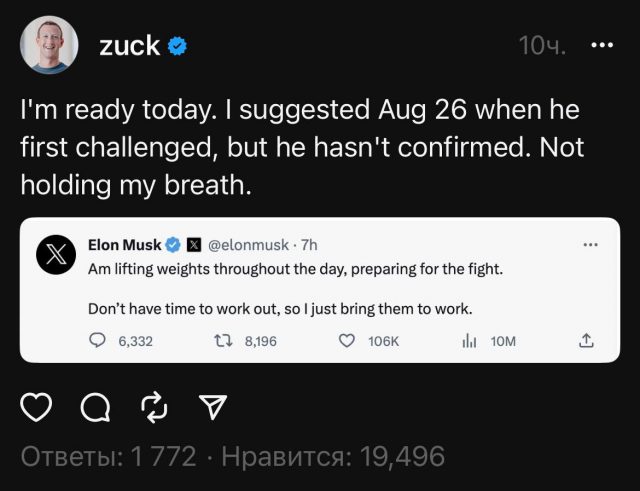Open the three-dot menu in quoted tweet

(590, 245)
